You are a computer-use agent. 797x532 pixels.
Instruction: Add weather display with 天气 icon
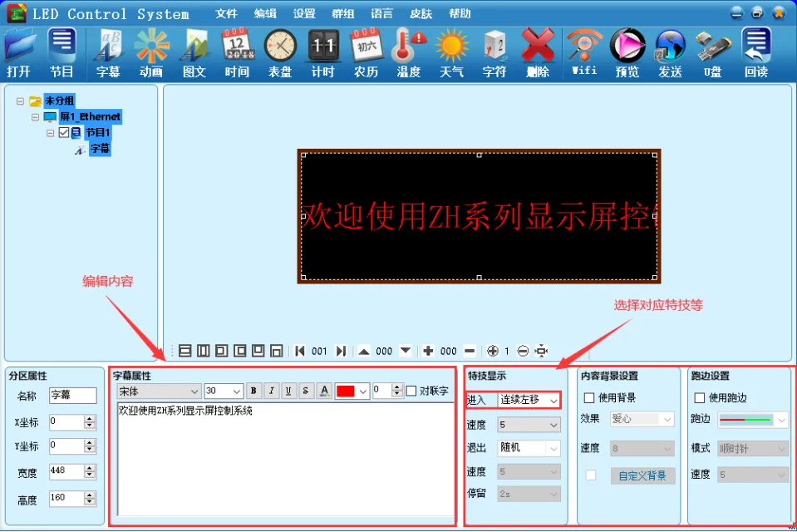tap(451, 53)
